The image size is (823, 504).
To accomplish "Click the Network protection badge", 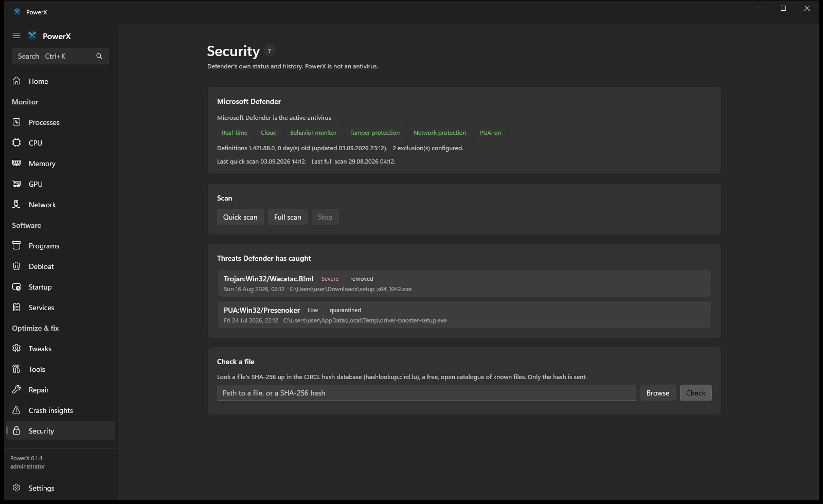I will [x=440, y=133].
